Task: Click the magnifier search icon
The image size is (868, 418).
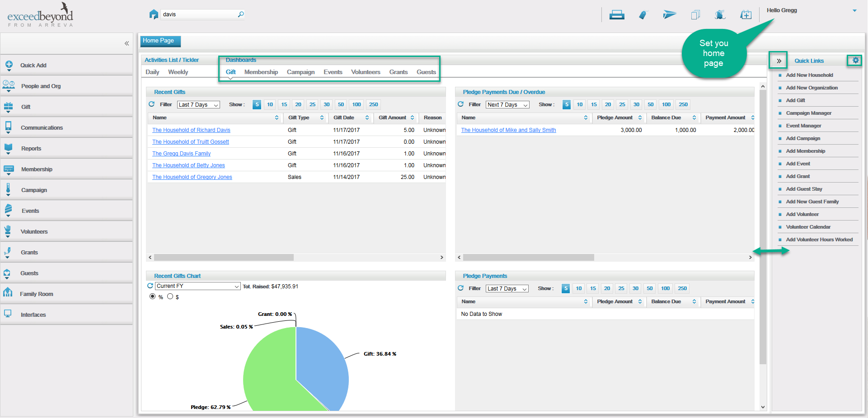Action: (241, 14)
